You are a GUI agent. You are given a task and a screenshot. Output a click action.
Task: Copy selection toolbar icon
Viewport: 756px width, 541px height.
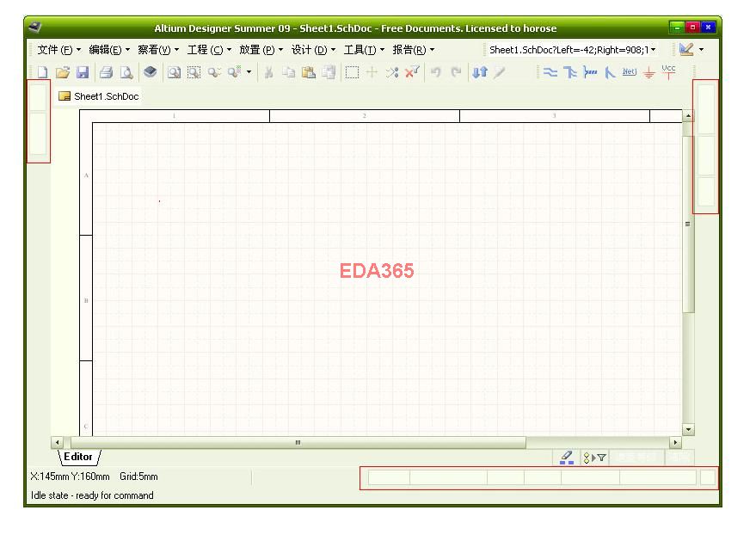[288, 72]
